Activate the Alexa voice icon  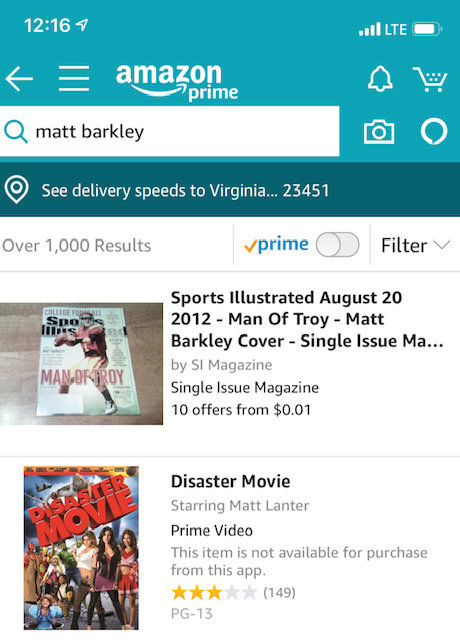tap(434, 131)
